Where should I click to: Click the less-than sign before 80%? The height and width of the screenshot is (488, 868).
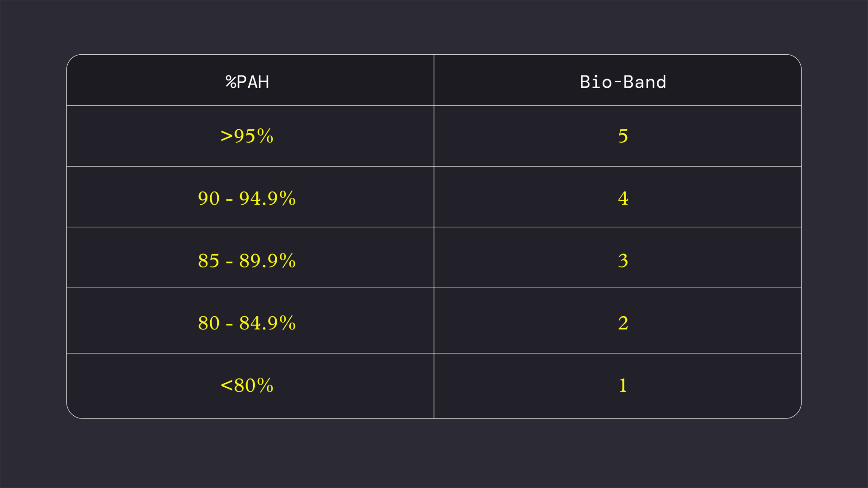click(x=226, y=385)
